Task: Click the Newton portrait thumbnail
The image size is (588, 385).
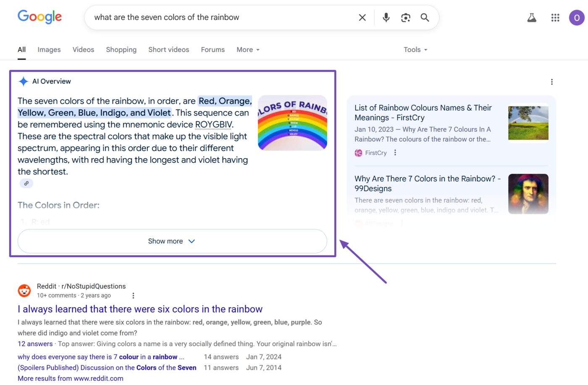Action: pos(528,194)
